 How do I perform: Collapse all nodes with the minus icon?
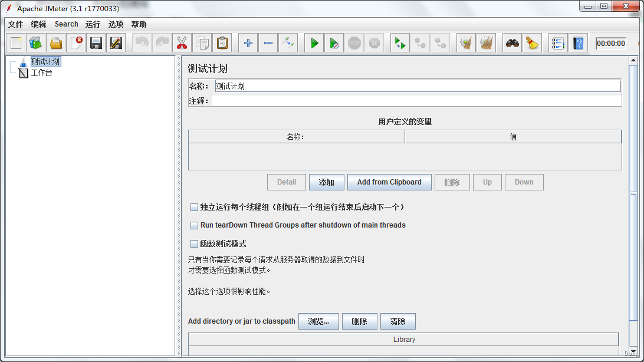268,43
